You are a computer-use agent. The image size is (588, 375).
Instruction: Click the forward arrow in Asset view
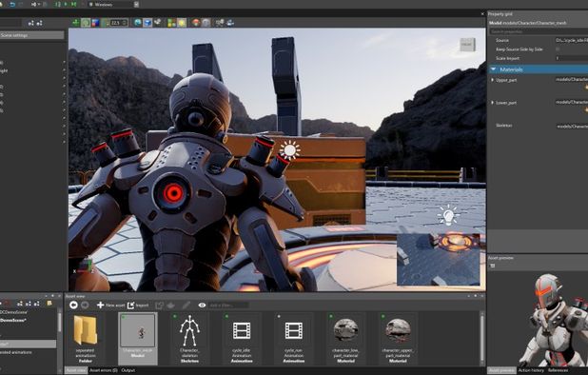click(x=85, y=306)
